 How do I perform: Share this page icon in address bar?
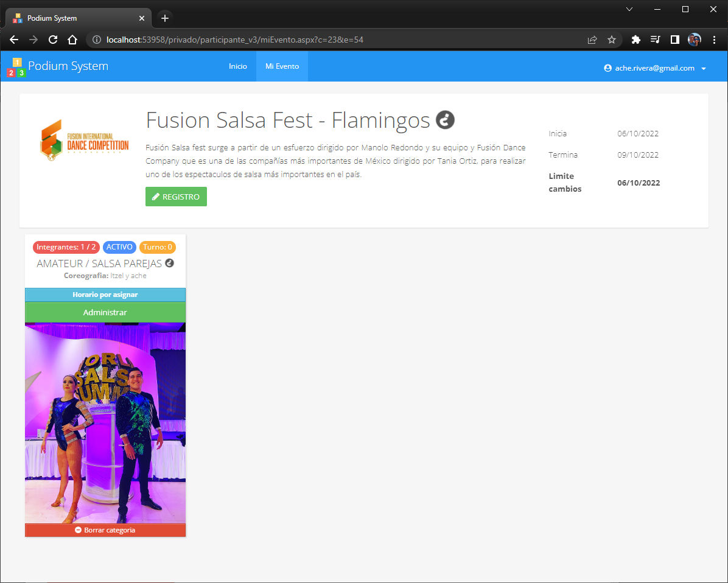(x=592, y=40)
